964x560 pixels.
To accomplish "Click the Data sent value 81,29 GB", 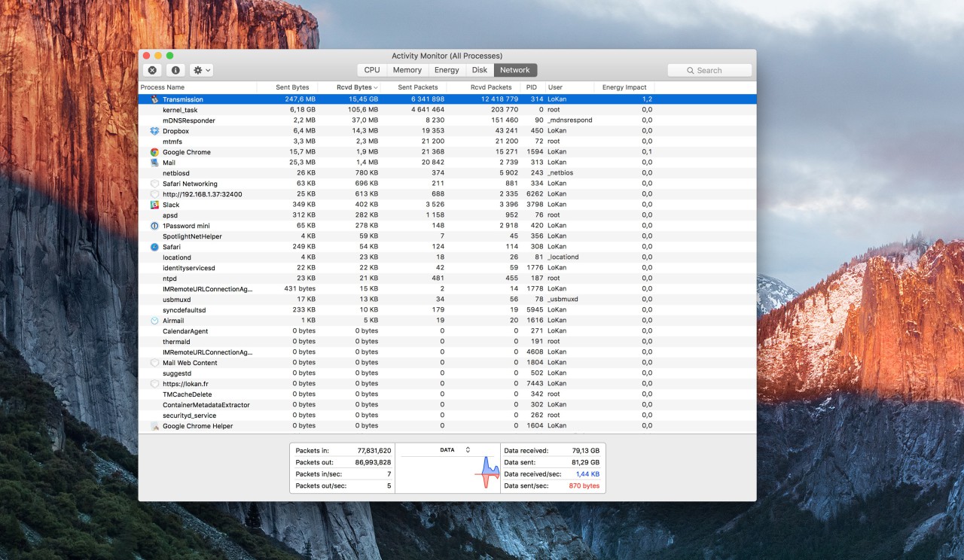I will coord(585,463).
